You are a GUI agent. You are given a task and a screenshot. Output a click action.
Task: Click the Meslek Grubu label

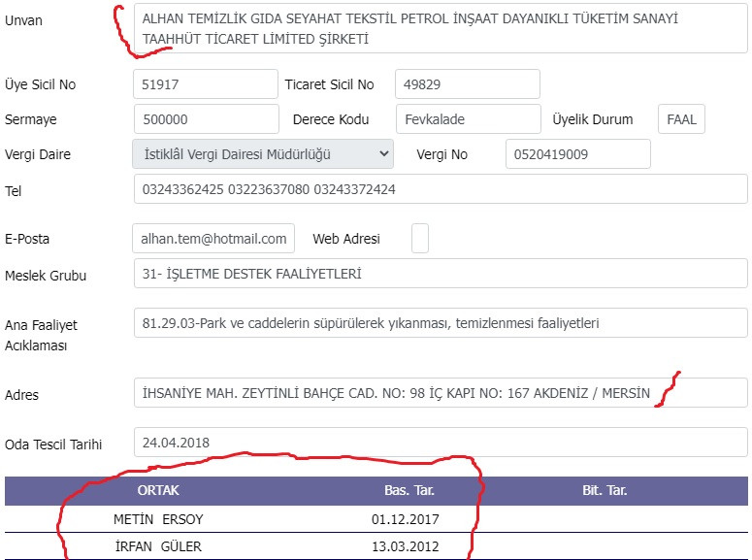coord(46,276)
